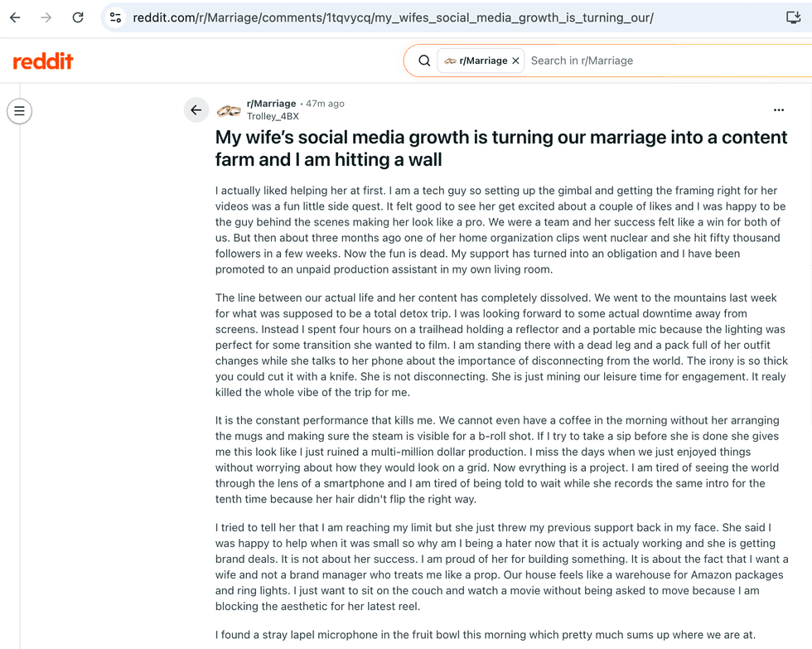Click paragraph starting 'I tried to tell her'
Screen dimensions: 812x649
tap(502, 567)
